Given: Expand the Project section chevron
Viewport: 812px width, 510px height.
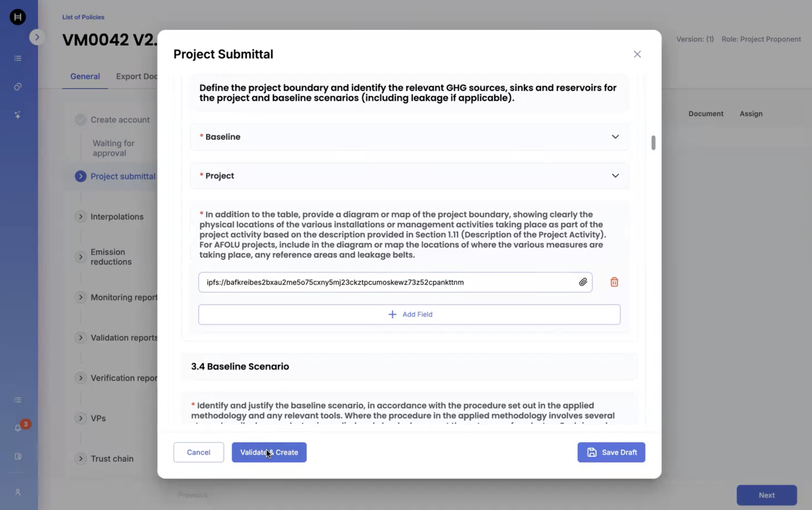Looking at the screenshot, I should point(615,176).
